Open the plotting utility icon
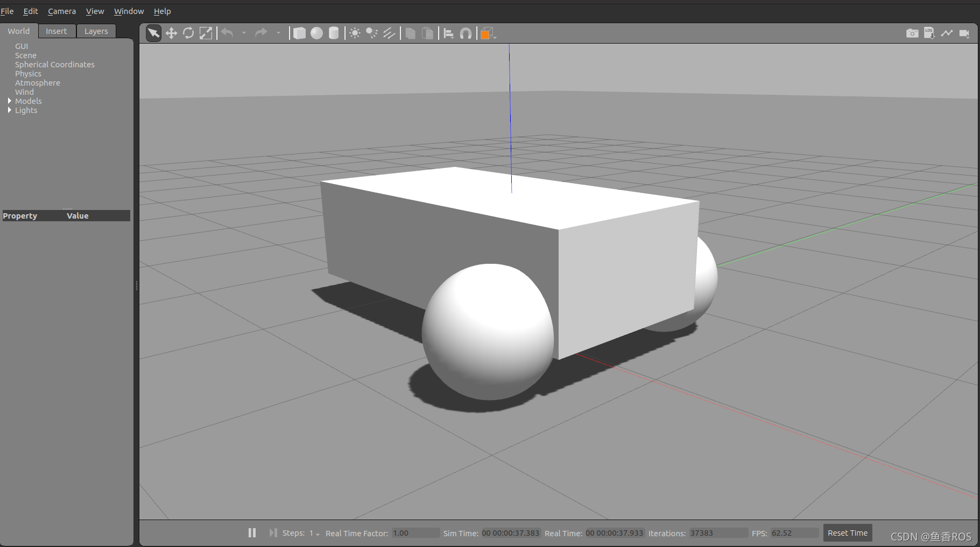Viewport: 980px width, 547px height. pos(947,33)
